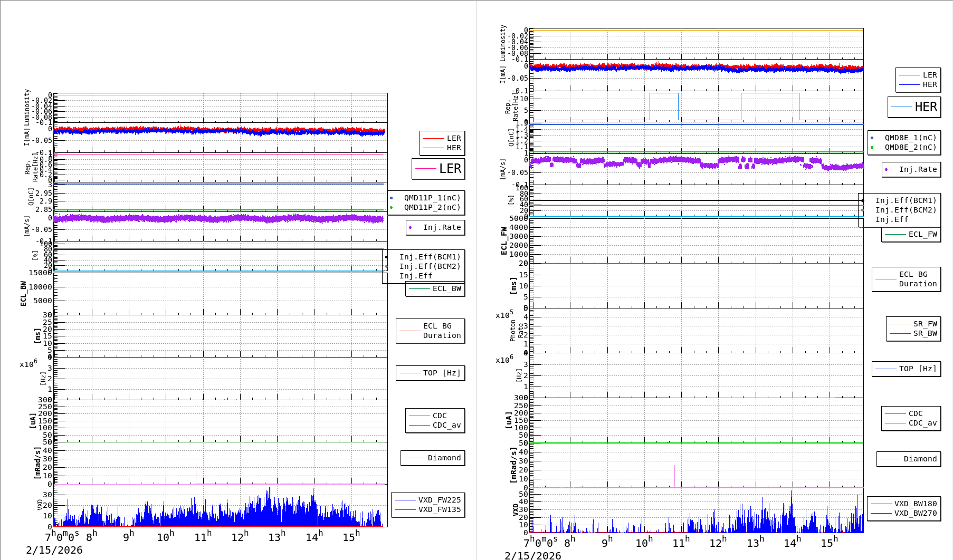953x560 pixels.
Task: Click the ECL_BW y-axis title
Action: (x=23, y=294)
